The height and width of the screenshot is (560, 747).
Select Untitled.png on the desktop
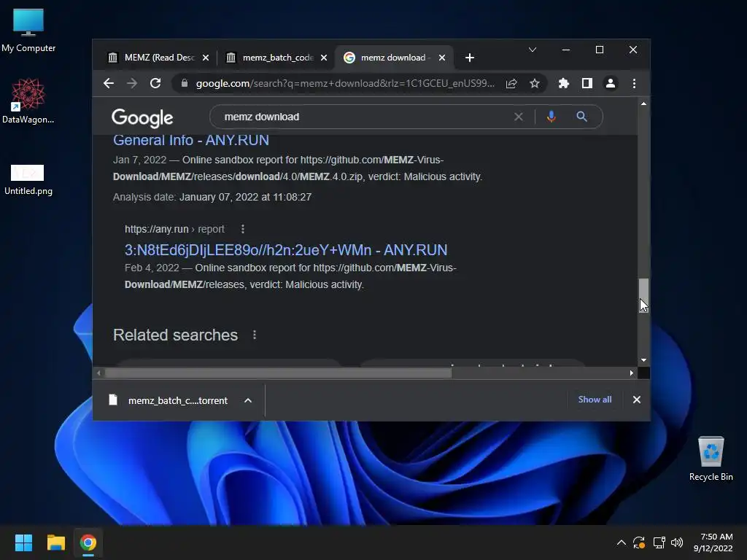[x=28, y=179]
